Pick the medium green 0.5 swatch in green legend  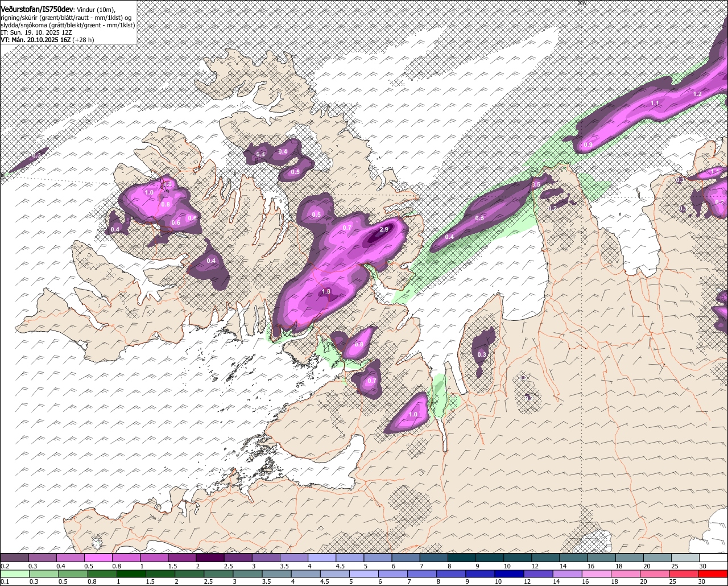point(72,573)
